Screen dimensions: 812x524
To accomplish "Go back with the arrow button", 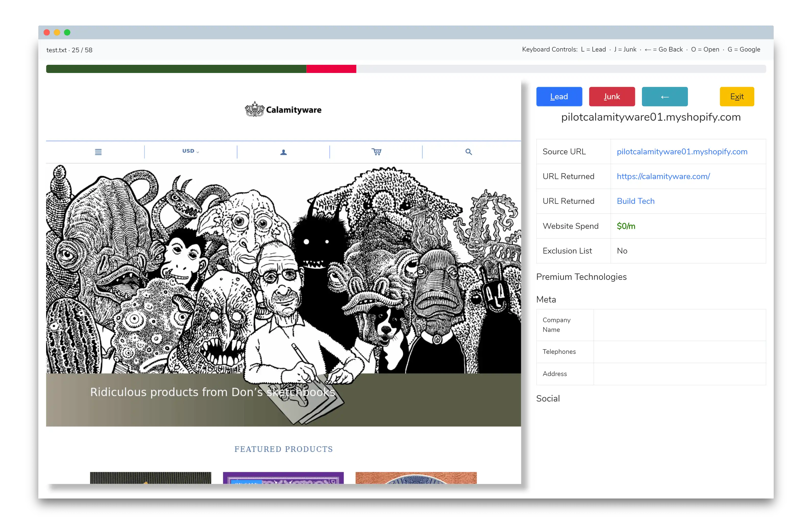I will tap(664, 97).
